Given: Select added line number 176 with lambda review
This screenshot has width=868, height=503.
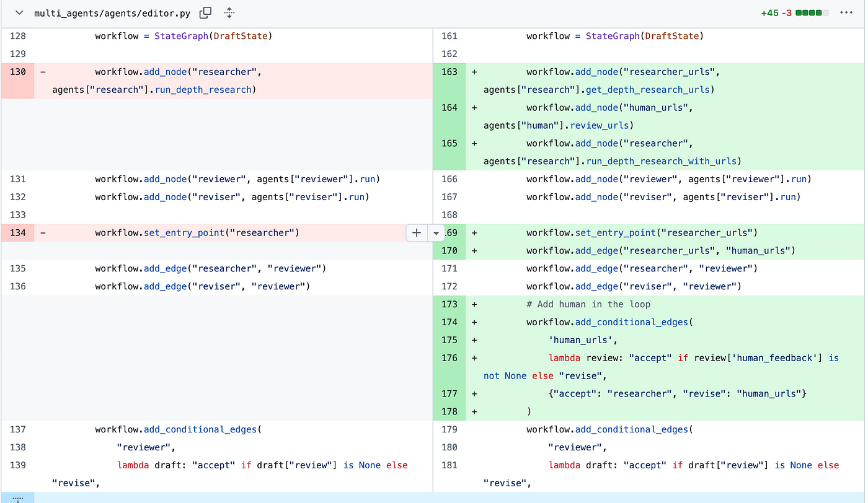Looking at the screenshot, I should (449, 358).
